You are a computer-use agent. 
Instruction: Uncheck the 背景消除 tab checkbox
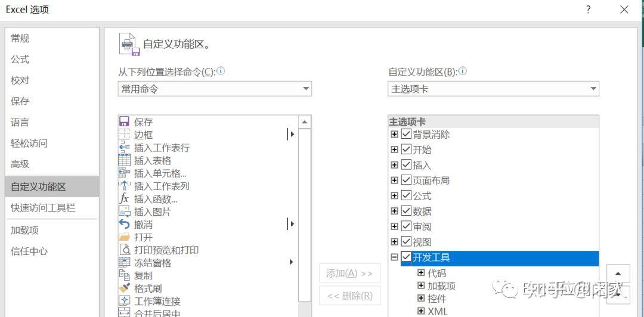point(406,134)
